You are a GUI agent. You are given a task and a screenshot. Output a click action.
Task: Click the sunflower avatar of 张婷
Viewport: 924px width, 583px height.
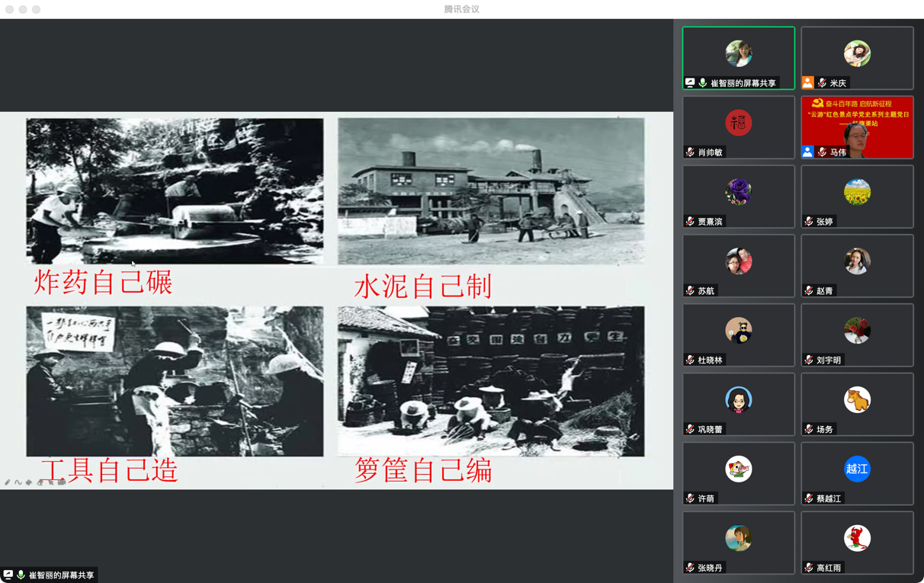click(x=857, y=192)
